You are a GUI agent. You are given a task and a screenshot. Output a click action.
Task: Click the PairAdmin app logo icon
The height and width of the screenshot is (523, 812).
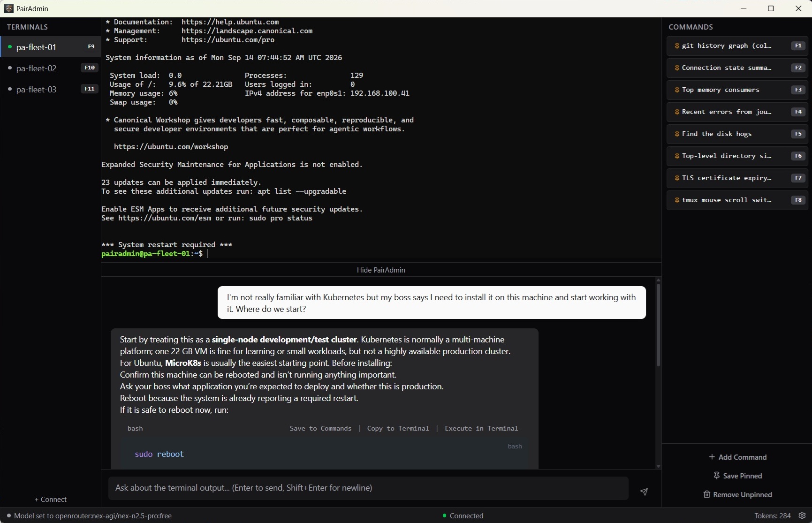(x=8, y=8)
